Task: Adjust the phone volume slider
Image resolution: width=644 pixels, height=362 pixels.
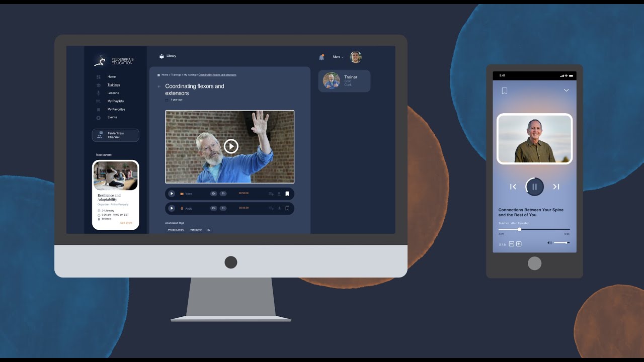Action: (x=561, y=243)
